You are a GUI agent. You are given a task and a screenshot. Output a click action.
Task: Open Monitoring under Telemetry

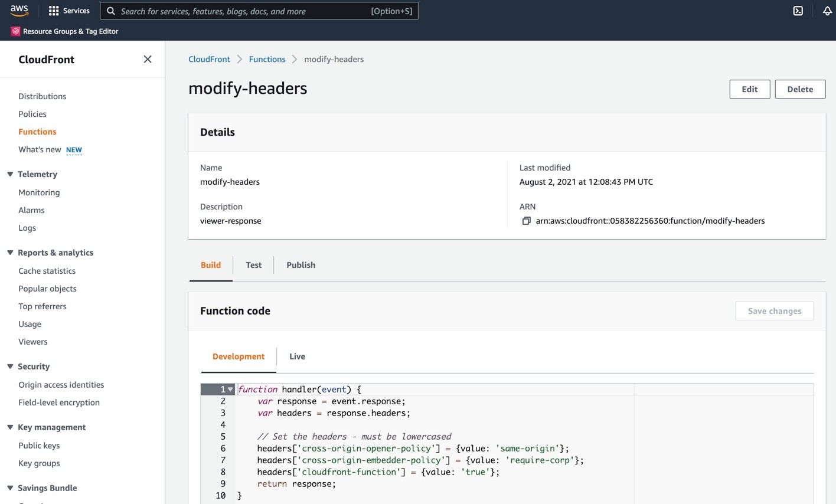tap(39, 192)
